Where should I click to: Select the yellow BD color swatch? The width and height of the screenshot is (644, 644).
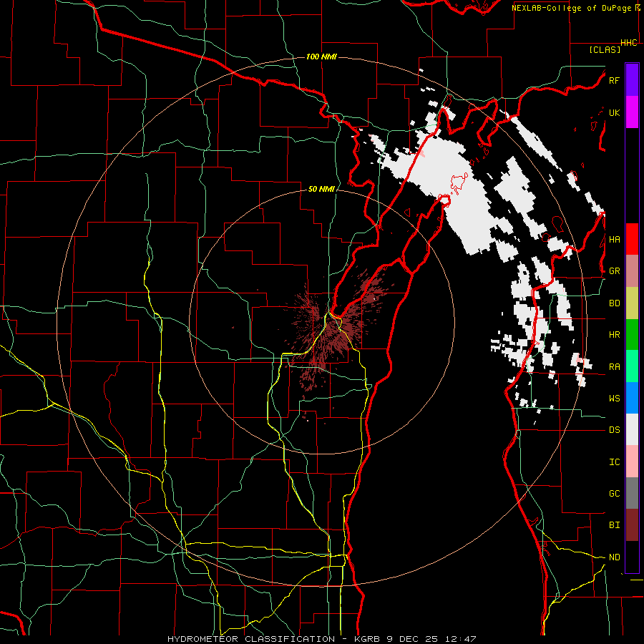point(632,303)
